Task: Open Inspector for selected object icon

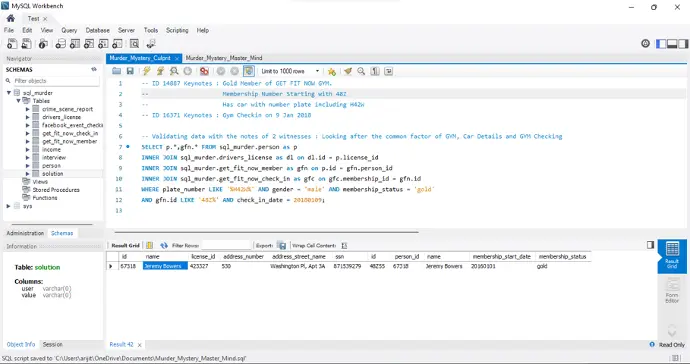Action: coord(43,44)
